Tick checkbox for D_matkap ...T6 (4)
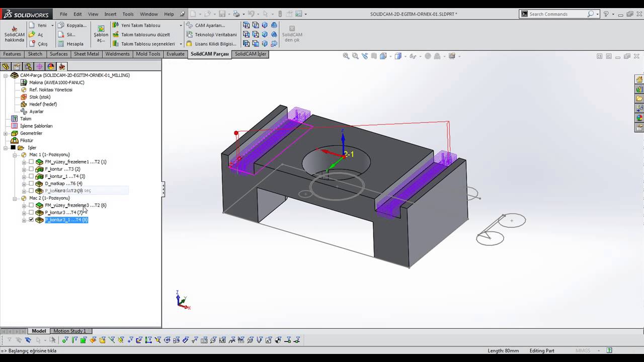 [31, 184]
